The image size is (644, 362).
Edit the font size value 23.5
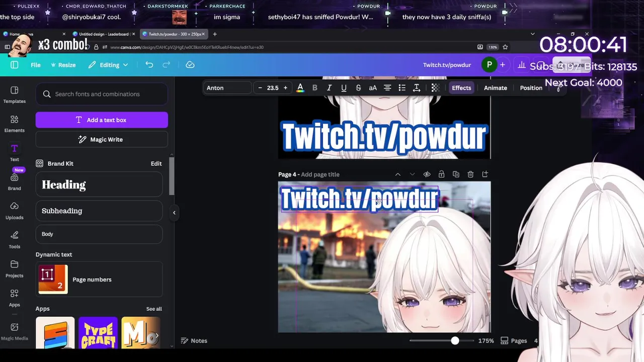(x=273, y=88)
